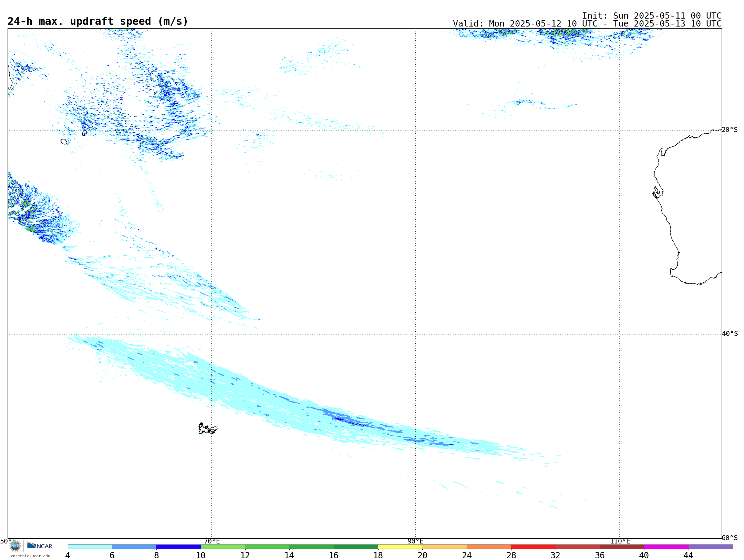This screenshot has width=744, height=560.
Task: Click the orange 24-28 color swatch
Action: pos(489,547)
